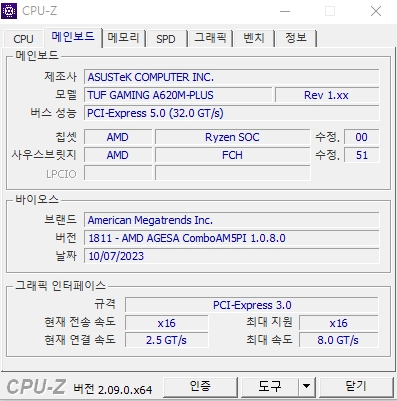397x401 pixels.
Task: Click the ASUSTeK COMPUTER INC. manufacturer field
Action: pyautogui.click(x=232, y=77)
